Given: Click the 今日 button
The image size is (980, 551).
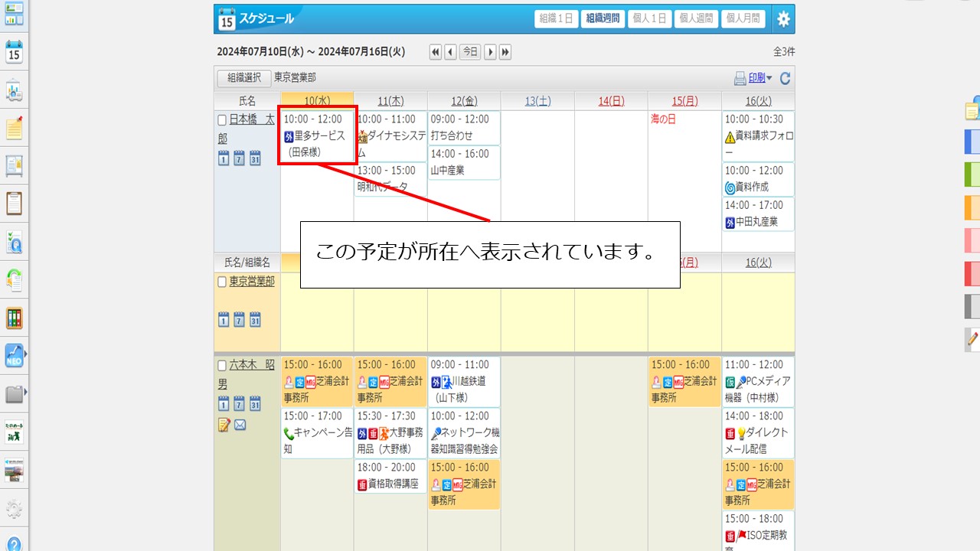Looking at the screenshot, I should [x=470, y=52].
